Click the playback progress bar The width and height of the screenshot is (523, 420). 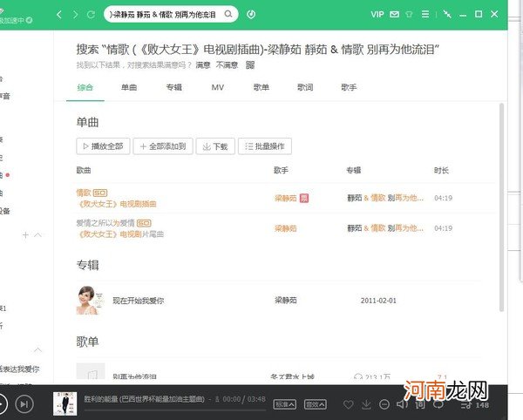click(x=175, y=410)
